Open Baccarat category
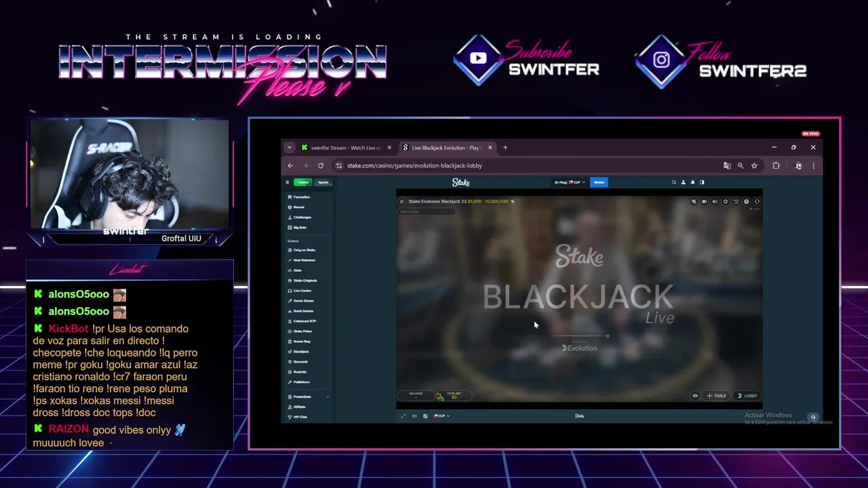This screenshot has height=488, width=868. pos(298,362)
